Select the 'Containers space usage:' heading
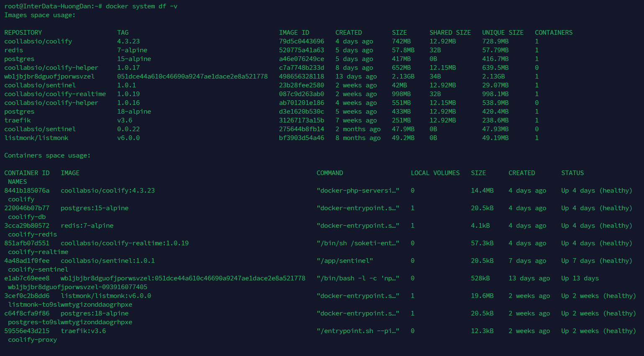The width and height of the screenshot is (644, 356). 47,155
